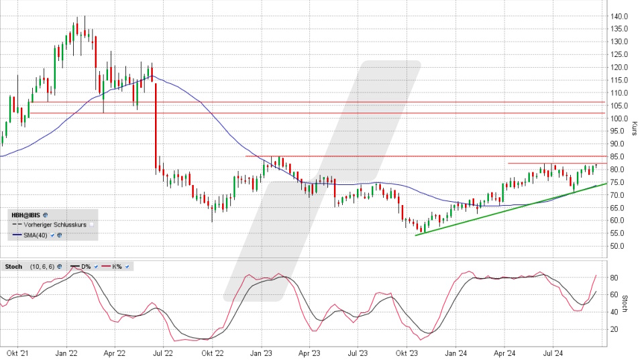This screenshot has width=644, height=362.
Task: Click the Okt '23 date label
Action: [407, 353]
